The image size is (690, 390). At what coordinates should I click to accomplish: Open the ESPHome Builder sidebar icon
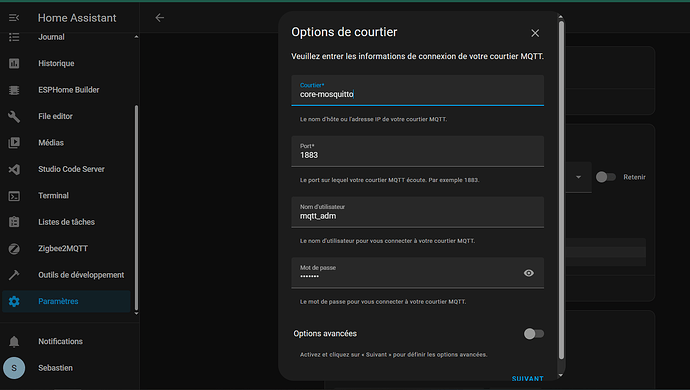(x=14, y=90)
